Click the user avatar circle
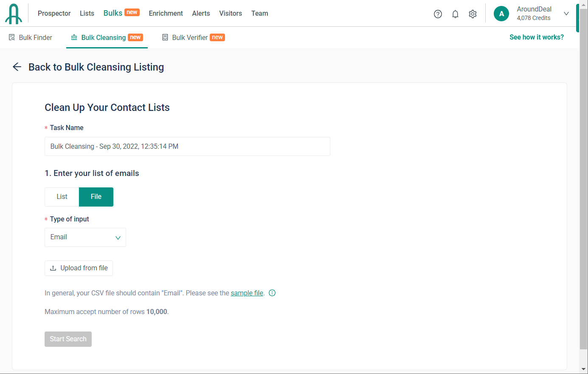 pos(501,14)
